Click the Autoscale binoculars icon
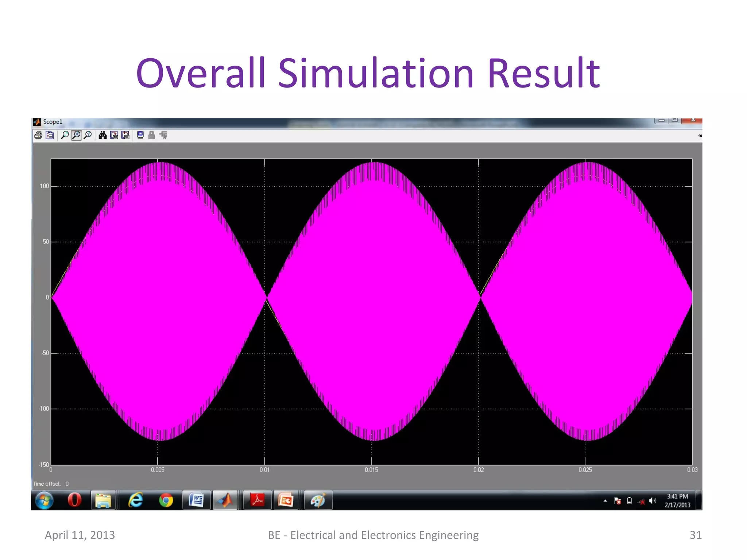 [x=102, y=136]
